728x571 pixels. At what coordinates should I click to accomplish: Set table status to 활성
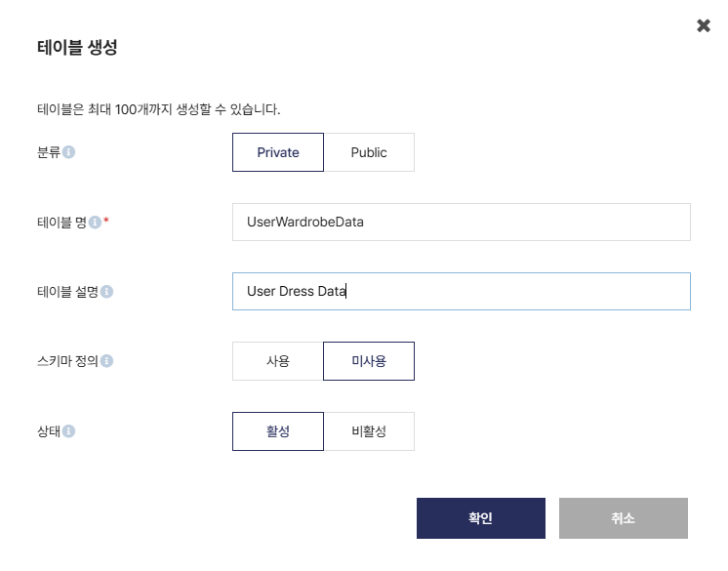[278, 431]
